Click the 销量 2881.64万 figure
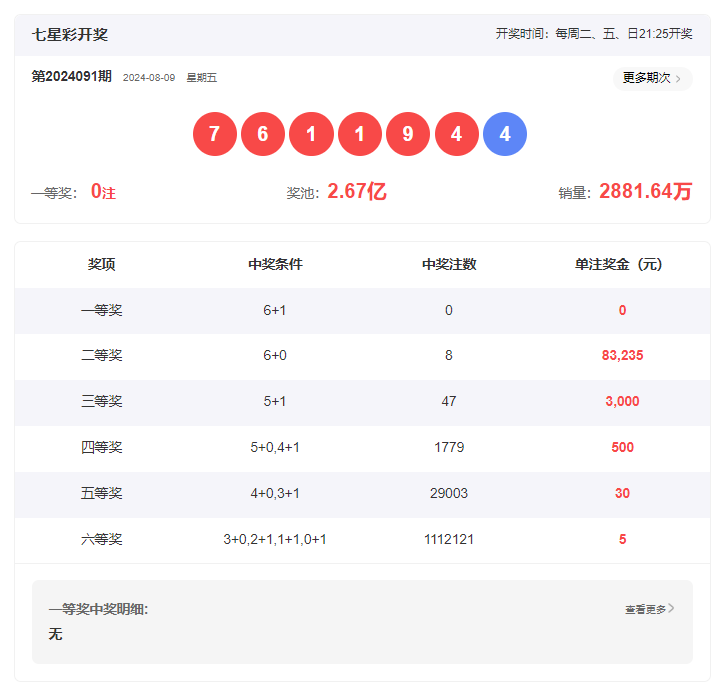The width and height of the screenshot is (715, 687). (645, 192)
